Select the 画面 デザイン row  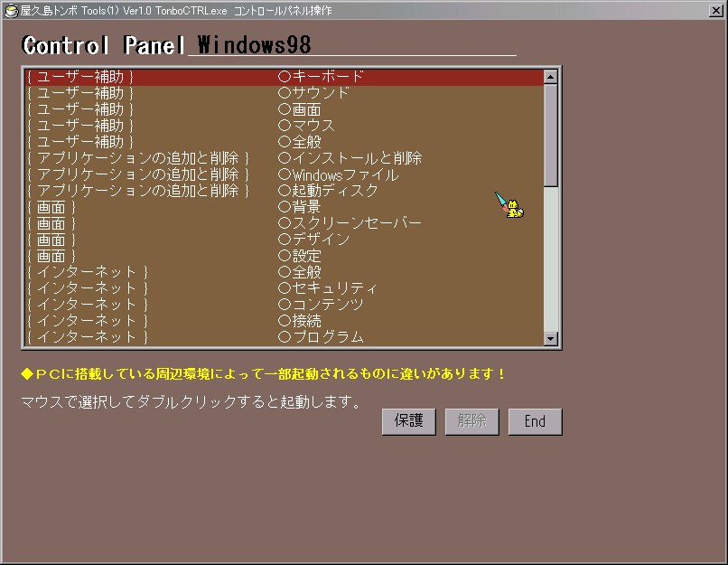point(285,240)
